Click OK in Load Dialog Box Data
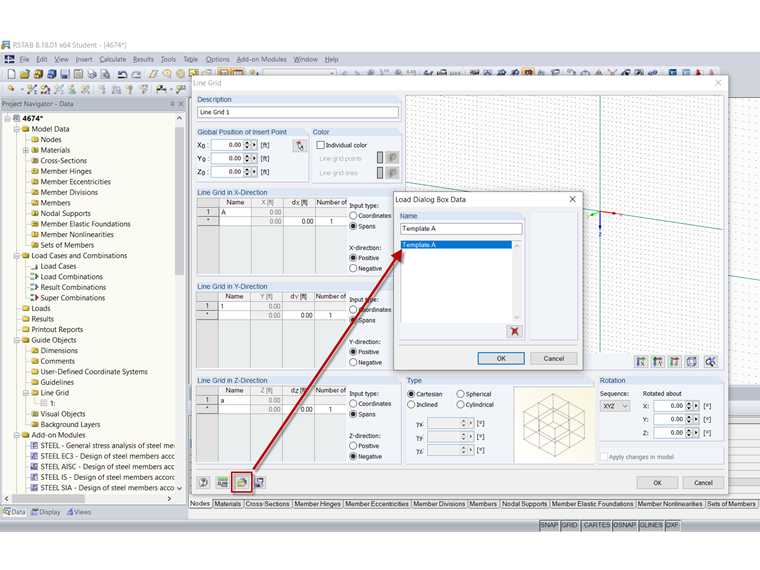760x570 pixels. [x=501, y=358]
